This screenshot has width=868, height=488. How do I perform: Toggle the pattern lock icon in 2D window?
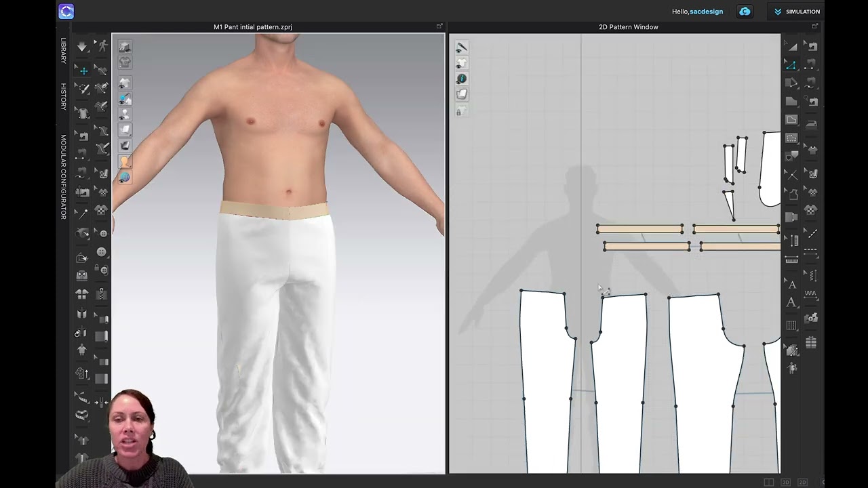pos(462,110)
